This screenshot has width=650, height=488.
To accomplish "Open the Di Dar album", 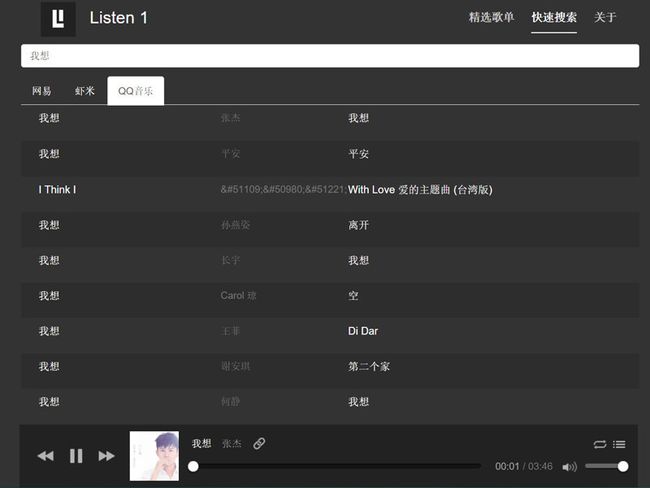I will (363, 331).
